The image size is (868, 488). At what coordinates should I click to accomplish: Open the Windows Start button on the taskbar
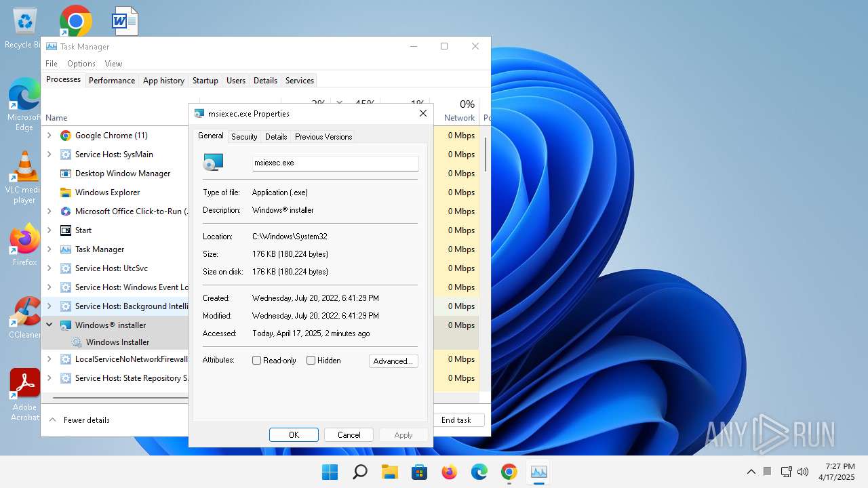click(x=330, y=472)
